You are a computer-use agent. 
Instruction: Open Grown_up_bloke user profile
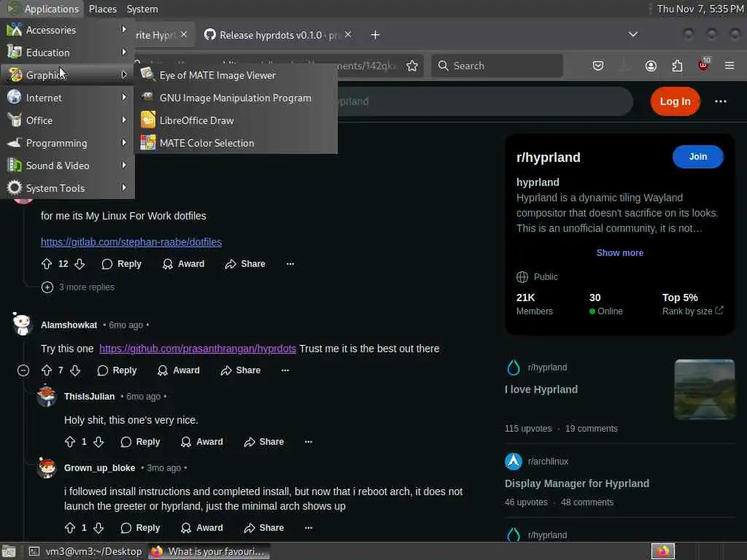[99, 468]
